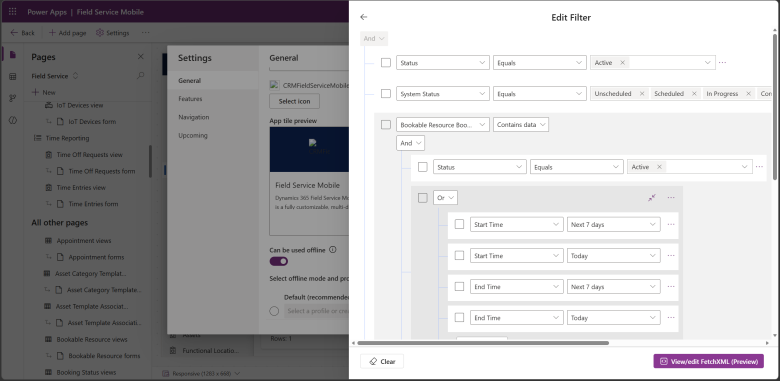Select the General settings tab
780x381 pixels.
pos(213,81)
